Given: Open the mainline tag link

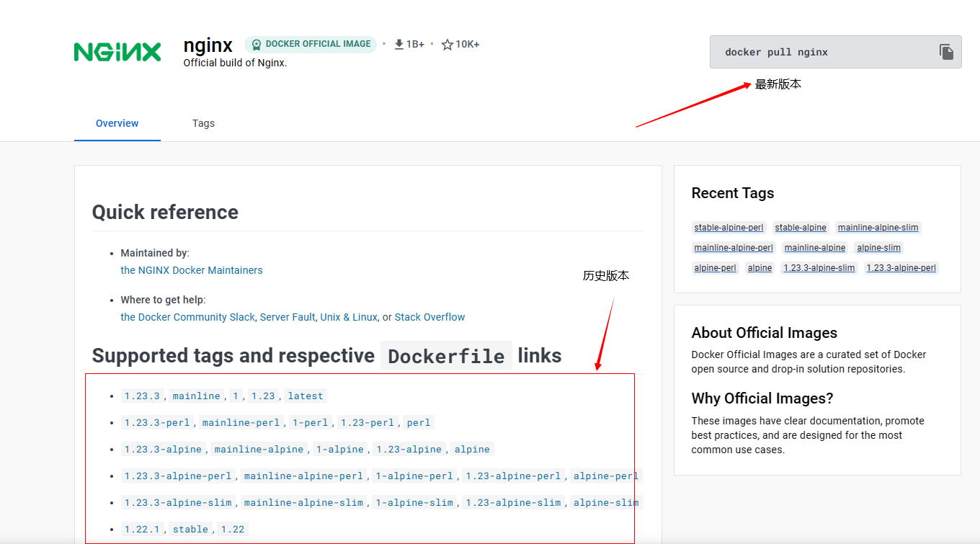Looking at the screenshot, I should 197,396.
